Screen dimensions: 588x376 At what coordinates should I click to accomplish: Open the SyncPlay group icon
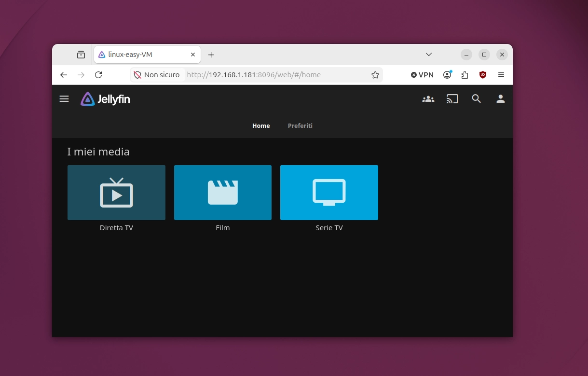pyautogui.click(x=428, y=99)
